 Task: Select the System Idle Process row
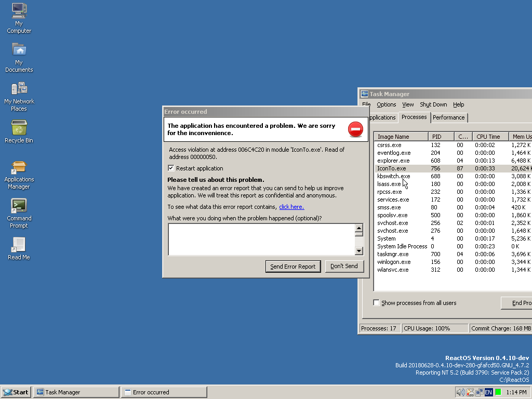tap(453, 246)
